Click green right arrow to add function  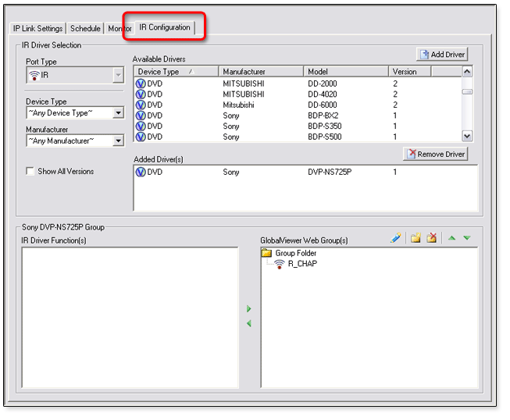(x=249, y=309)
